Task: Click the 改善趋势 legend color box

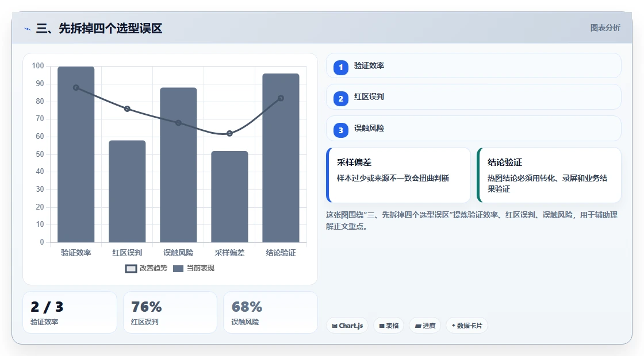Action: pyautogui.click(x=131, y=269)
